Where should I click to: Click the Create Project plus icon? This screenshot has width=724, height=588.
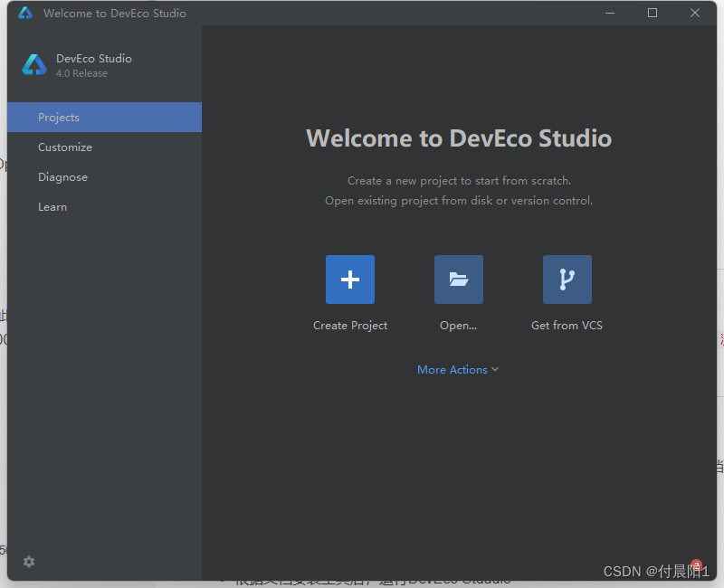pyautogui.click(x=350, y=280)
